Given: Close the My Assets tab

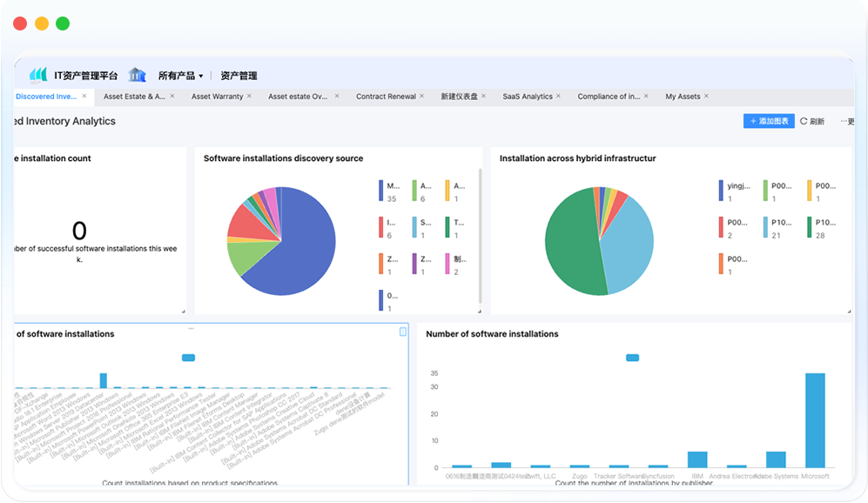Looking at the screenshot, I should coord(706,97).
